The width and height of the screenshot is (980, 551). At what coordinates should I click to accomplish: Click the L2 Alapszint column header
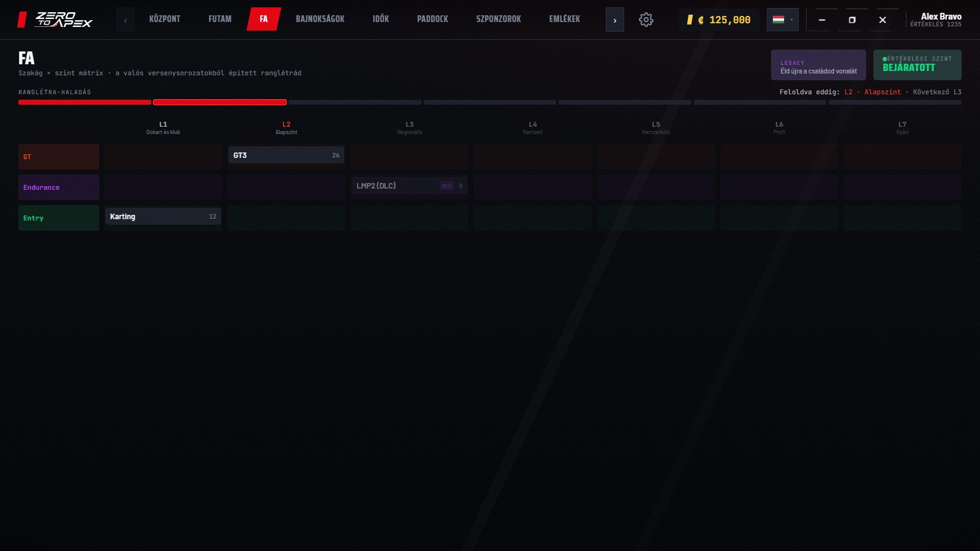pos(286,128)
